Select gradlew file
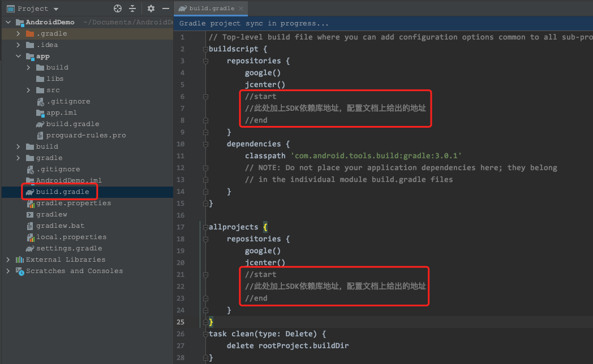The width and height of the screenshot is (593, 364). coord(46,214)
